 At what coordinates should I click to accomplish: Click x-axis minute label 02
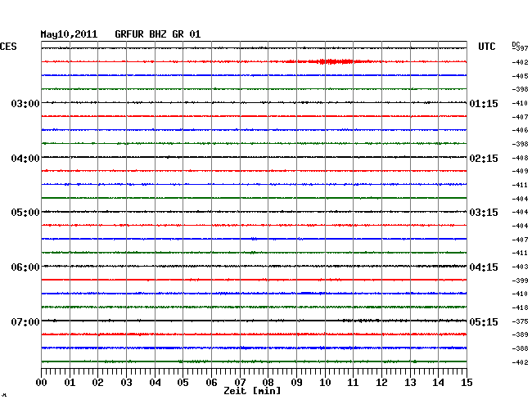[x=97, y=382]
